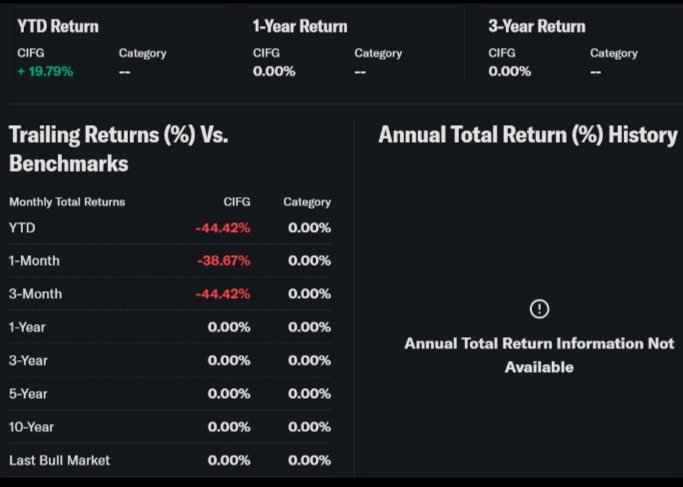Click the Trailing Returns vs. Benchmarks heading

pos(118,148)
